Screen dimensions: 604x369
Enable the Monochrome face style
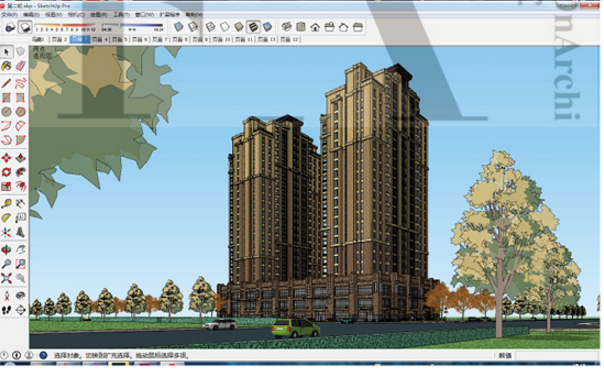coord(267,27)
